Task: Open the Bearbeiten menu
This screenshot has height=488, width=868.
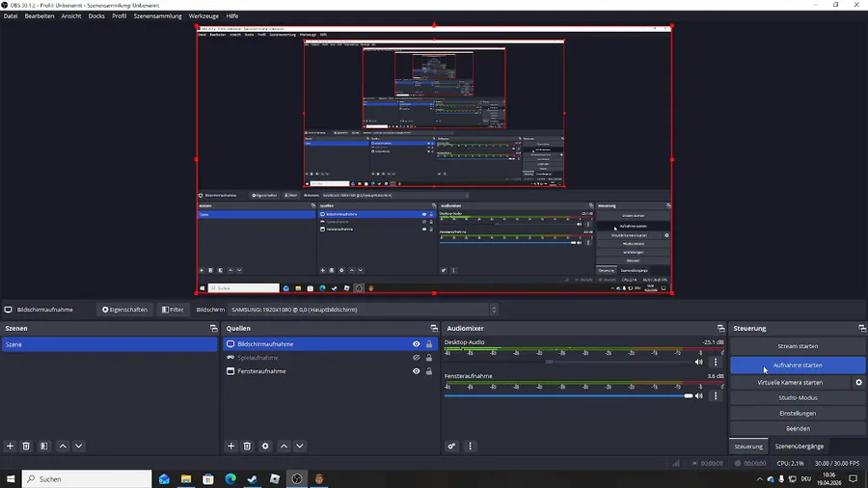Action: [x=40, y=16]
